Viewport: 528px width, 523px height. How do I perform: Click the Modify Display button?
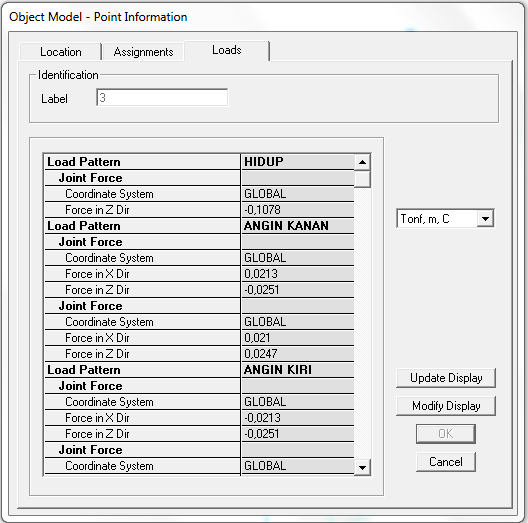(x=446, y=406)
